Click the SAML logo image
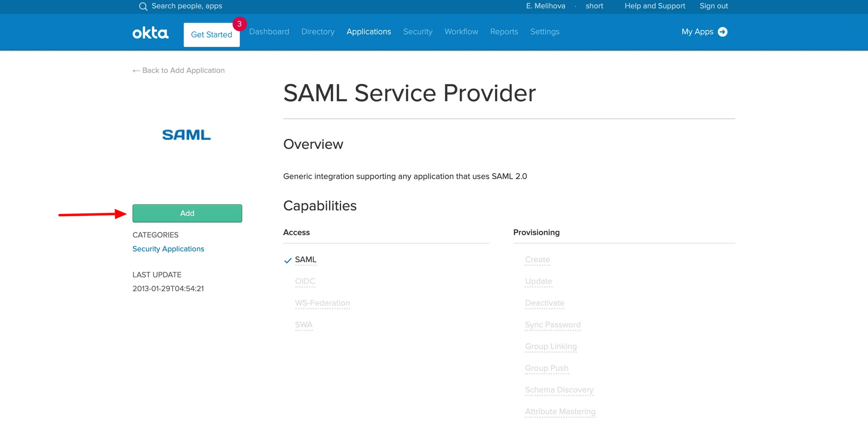Viewport: 868px width, 422px height. coord(187,135)
